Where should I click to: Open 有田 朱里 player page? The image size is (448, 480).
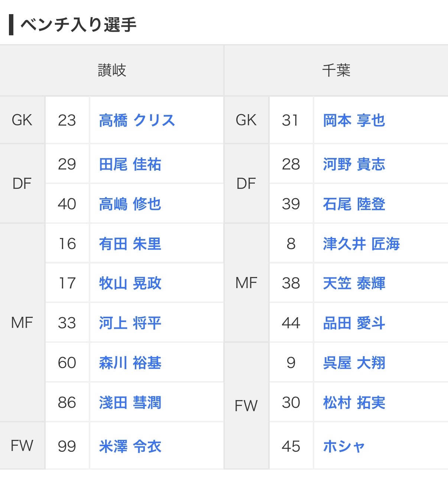pyautogui.click(x=130, y=244)
